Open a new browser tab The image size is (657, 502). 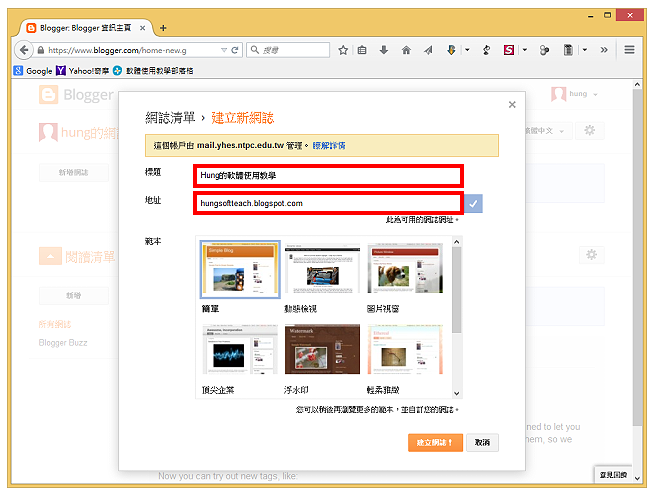tap(163, 28)
